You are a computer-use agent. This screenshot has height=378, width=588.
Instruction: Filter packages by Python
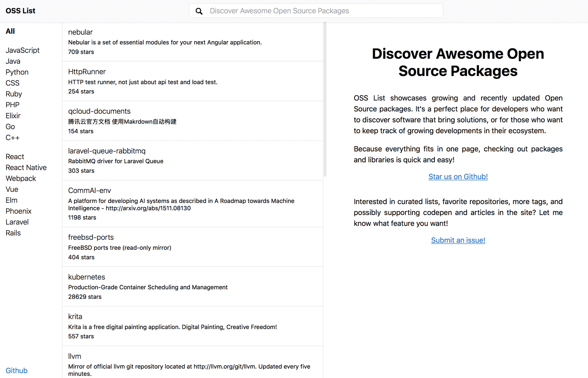17,72
